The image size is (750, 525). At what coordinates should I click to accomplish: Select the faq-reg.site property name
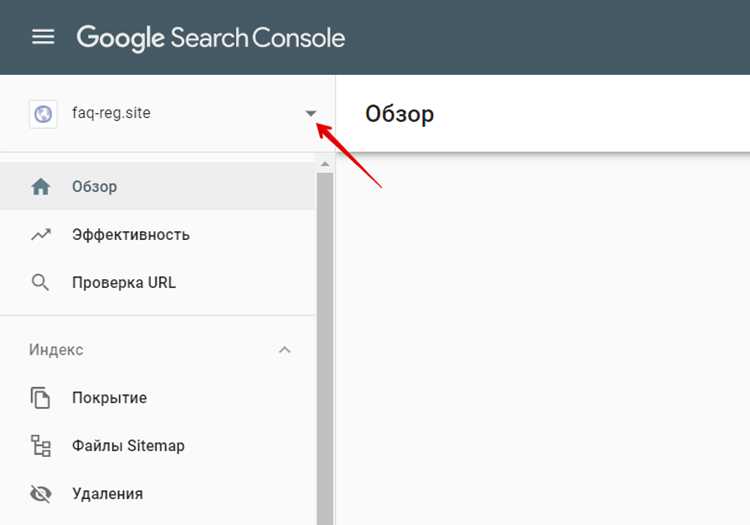(111, 113)
